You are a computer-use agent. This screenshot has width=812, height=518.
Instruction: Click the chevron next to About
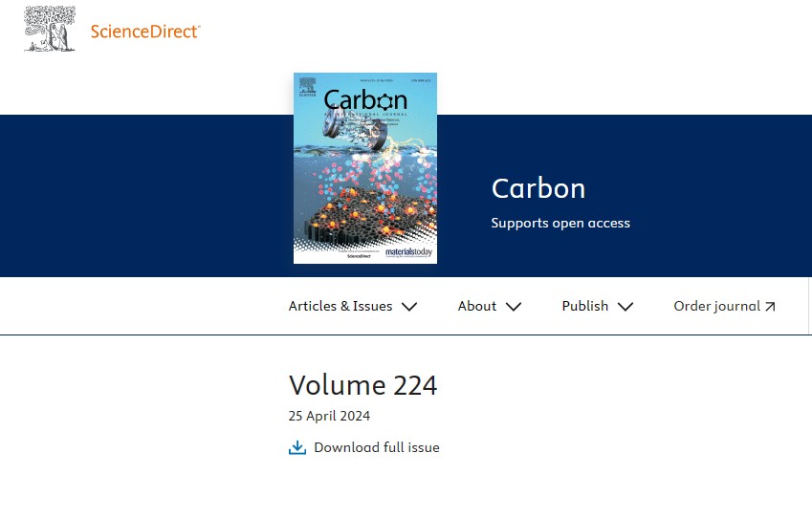[514, 307]
